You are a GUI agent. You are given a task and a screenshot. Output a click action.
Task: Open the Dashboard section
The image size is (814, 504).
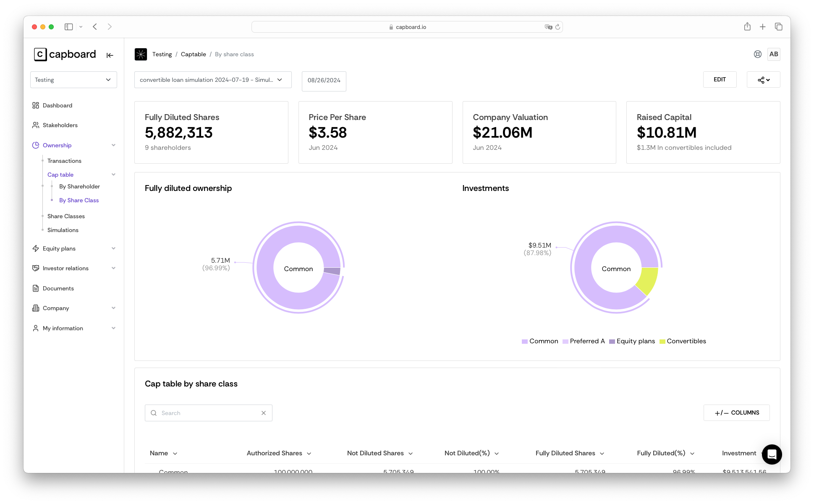tap(58, 105)
